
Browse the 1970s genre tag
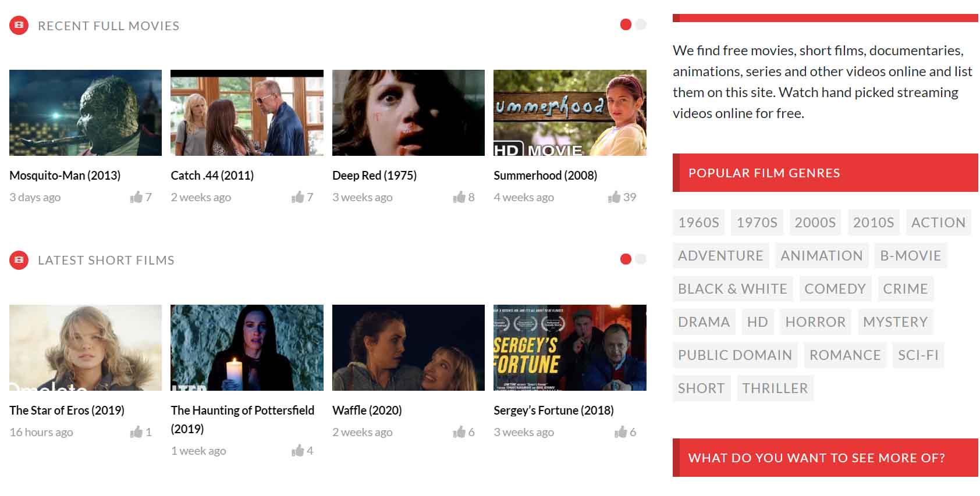[x=757, y=222]
